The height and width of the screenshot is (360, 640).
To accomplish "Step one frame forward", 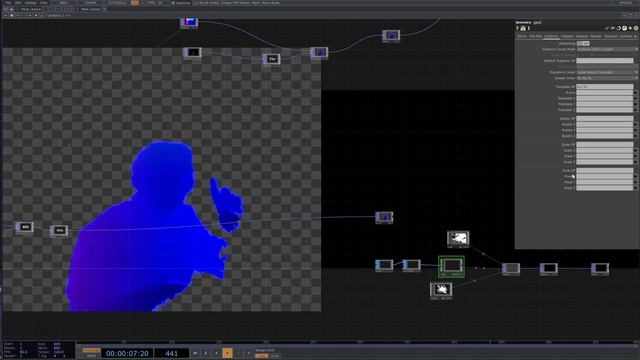I will pos(249,353).
